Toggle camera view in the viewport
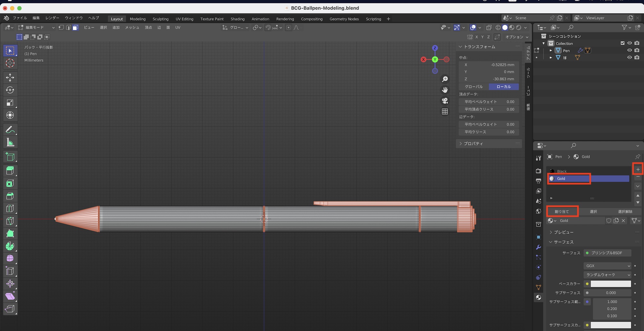The image size is (644, 331). 445,101
